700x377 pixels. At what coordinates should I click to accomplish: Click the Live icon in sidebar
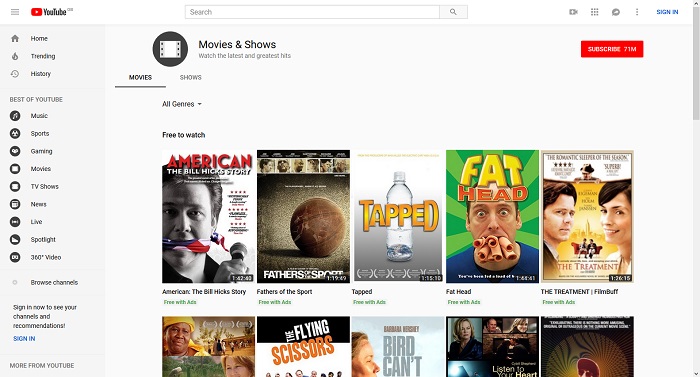[15, 222]
